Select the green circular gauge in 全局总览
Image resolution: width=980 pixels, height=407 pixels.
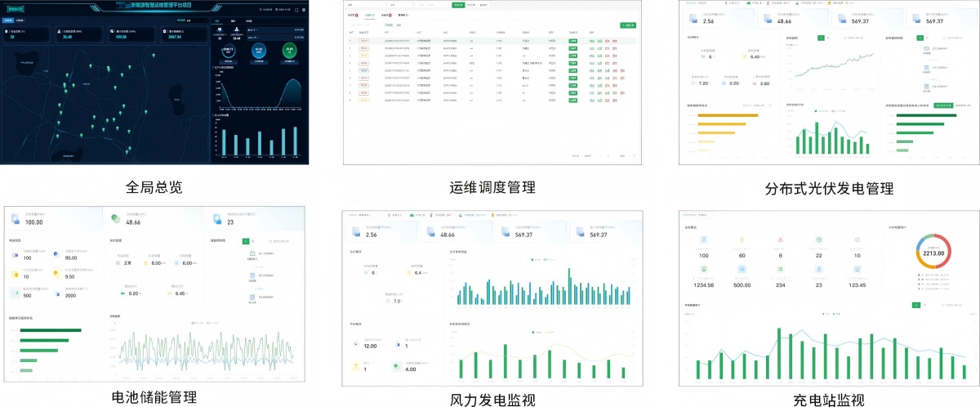coord(288,51)
